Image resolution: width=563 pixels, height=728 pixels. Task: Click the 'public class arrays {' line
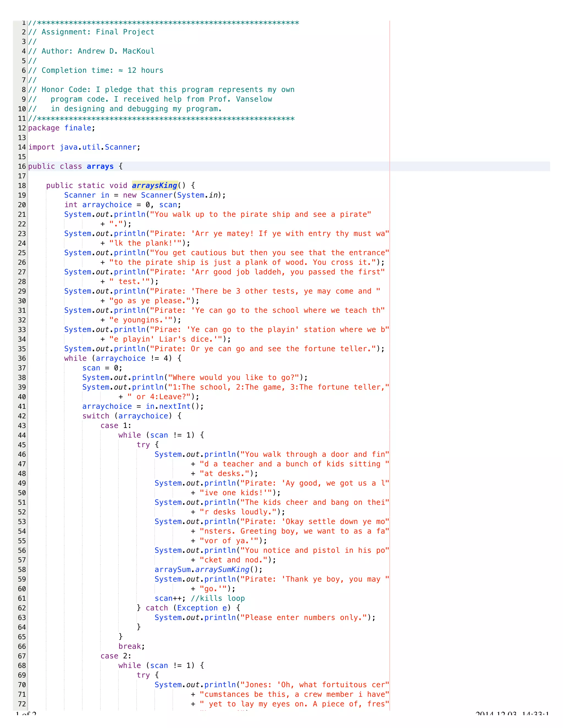click(x=75, y=166)
